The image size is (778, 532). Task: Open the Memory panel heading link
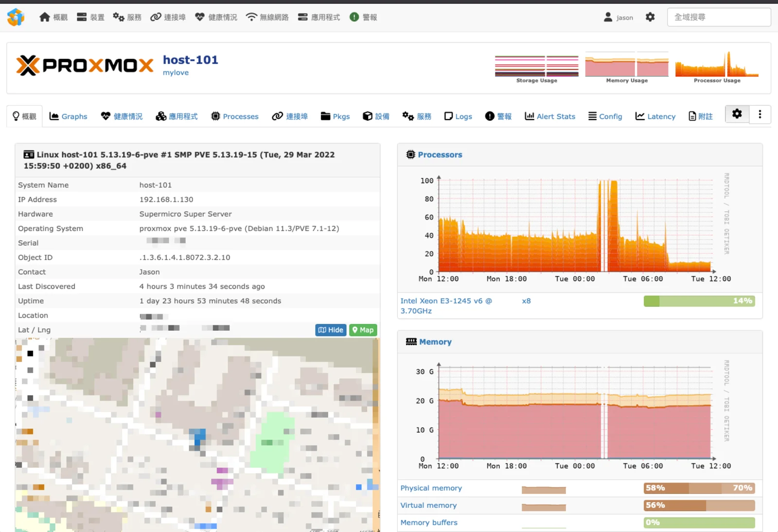tap(435, 342)
